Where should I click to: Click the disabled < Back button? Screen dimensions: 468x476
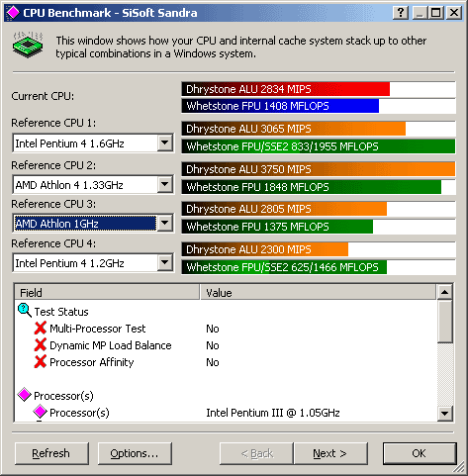point(256,453)
